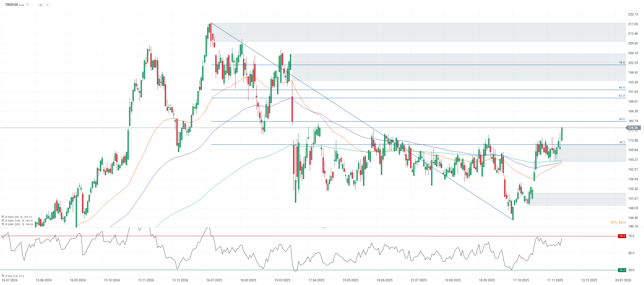Open settings icon for RSI 14 indicator
Screen dimensions: 644x285
tap(3, 276)
